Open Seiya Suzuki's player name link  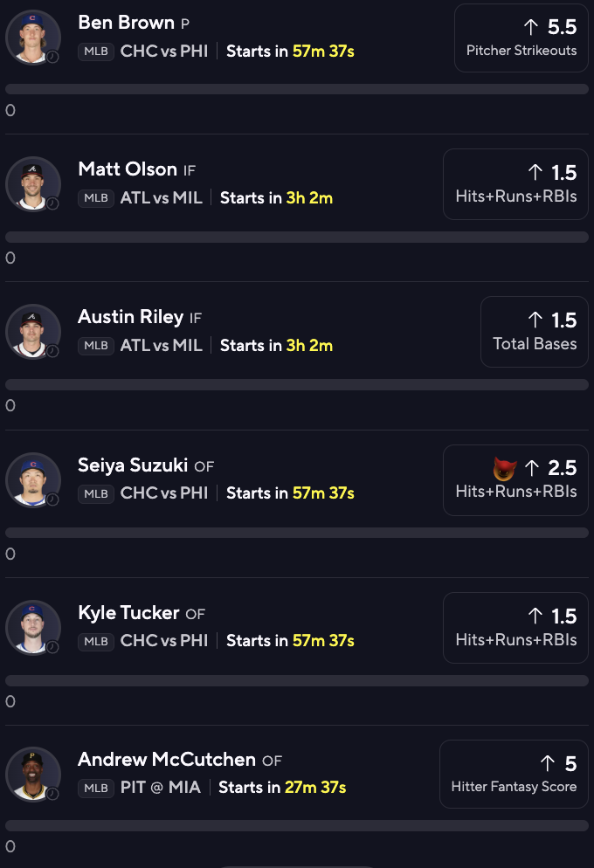tap(133, 465)
